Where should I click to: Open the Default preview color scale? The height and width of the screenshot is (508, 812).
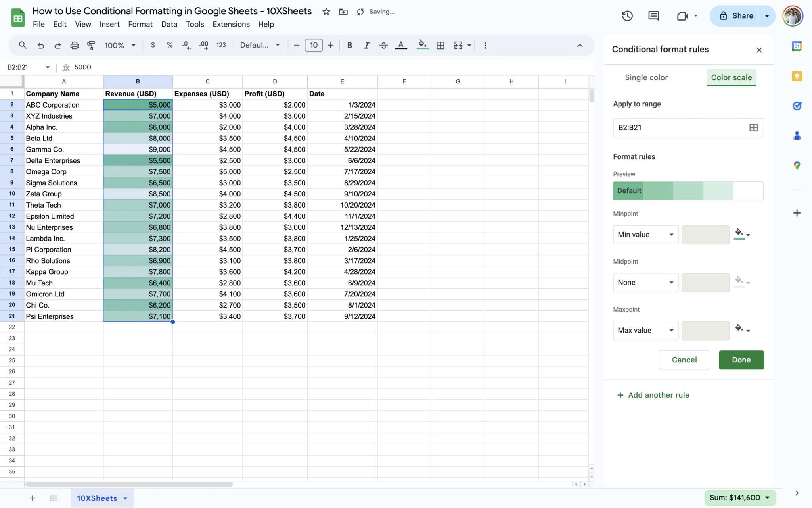click(x=688, y=191)
